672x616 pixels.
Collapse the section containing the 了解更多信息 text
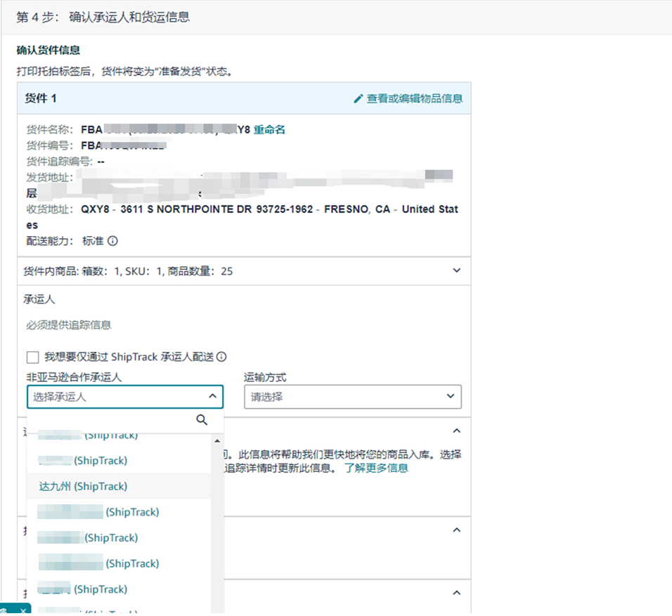point(456,431)
